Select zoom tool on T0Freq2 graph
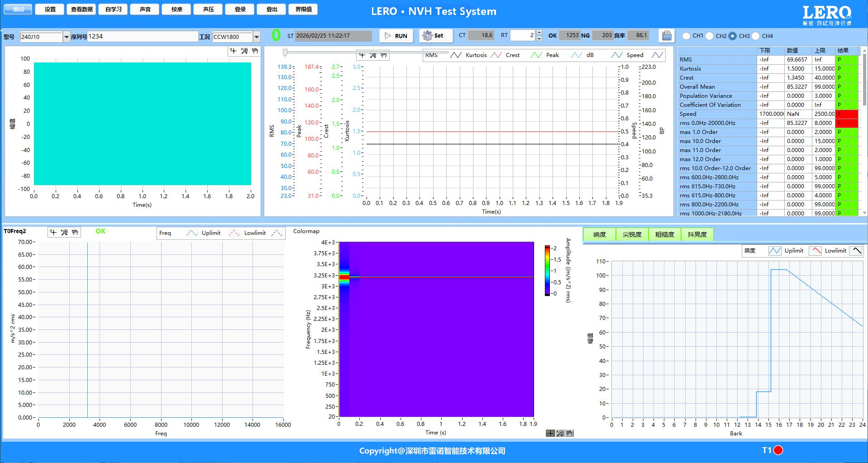 [x=64, y=232]
